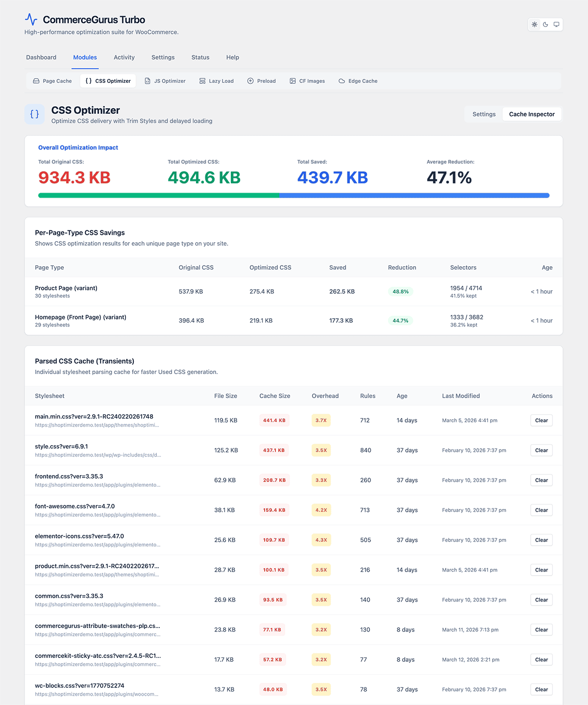Click the Last Modified column header
Image resolution: width=588 pixels, height=705 pixels.
[461, 396]
